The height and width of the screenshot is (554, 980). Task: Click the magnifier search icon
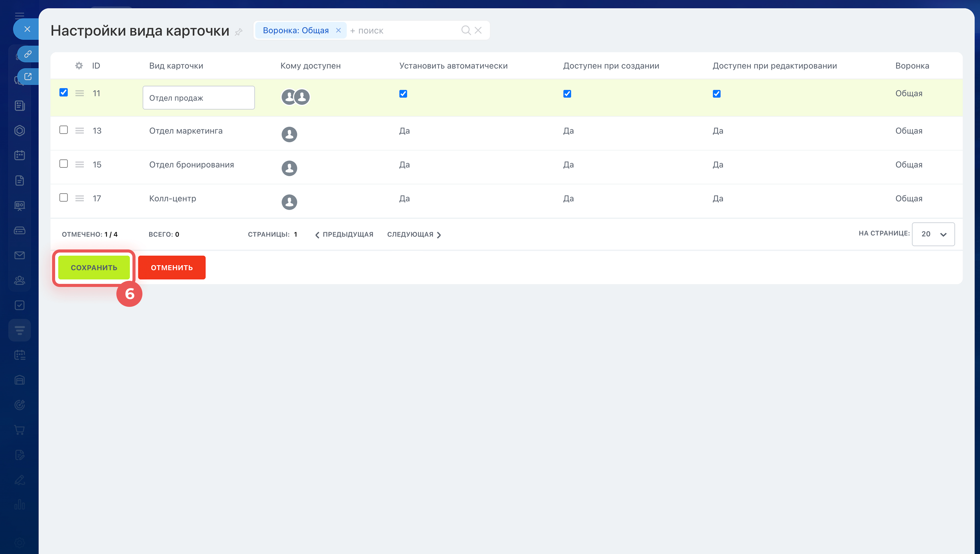tap(465, 30)
